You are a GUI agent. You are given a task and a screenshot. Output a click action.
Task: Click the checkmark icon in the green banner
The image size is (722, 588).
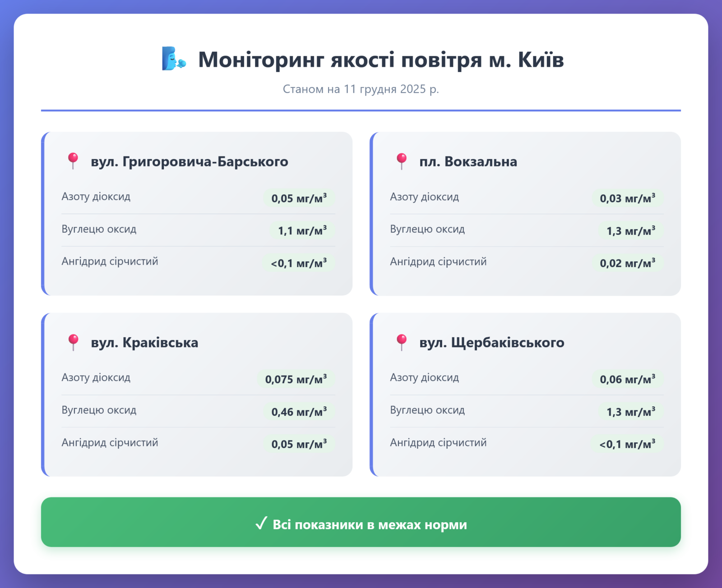[261, 524]
